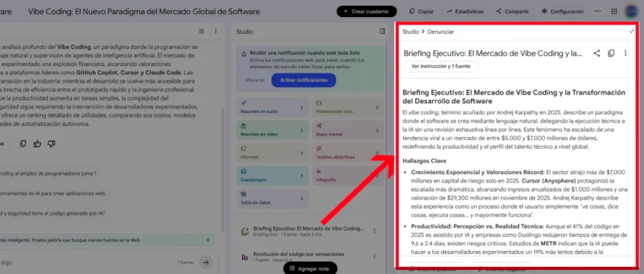Dismiss the green suggestion banner

[x=208, y=240]
